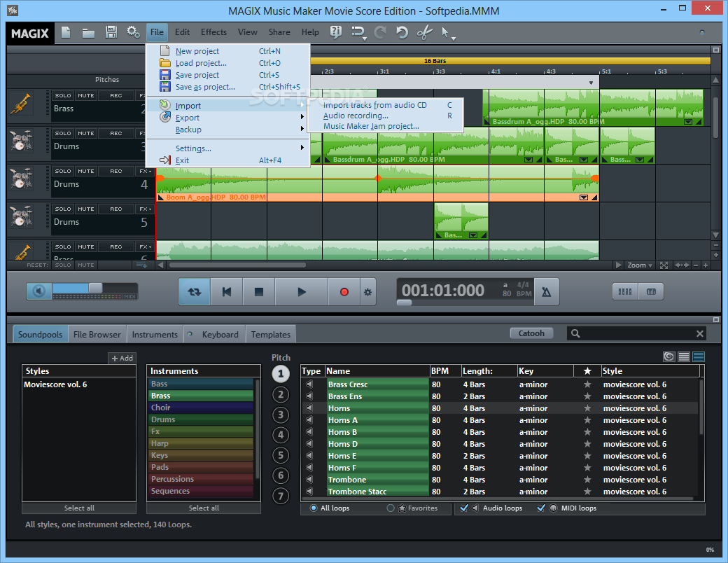Adjust the master volume slider handle
Image resolution: width=728 pixels, height=563 pixels.
coord(95,288)
